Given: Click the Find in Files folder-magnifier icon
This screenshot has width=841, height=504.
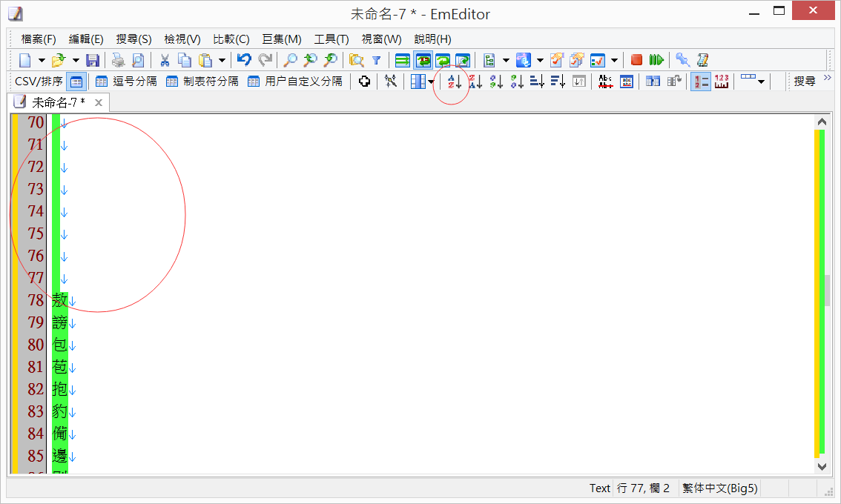Looking at the screenshot, I should click(356, 60).
